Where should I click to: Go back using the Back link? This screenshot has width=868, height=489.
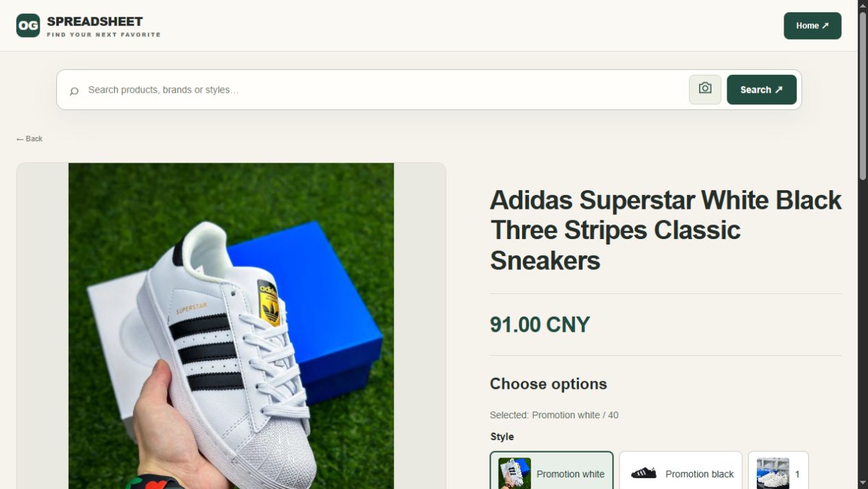[x=30, y=139]
